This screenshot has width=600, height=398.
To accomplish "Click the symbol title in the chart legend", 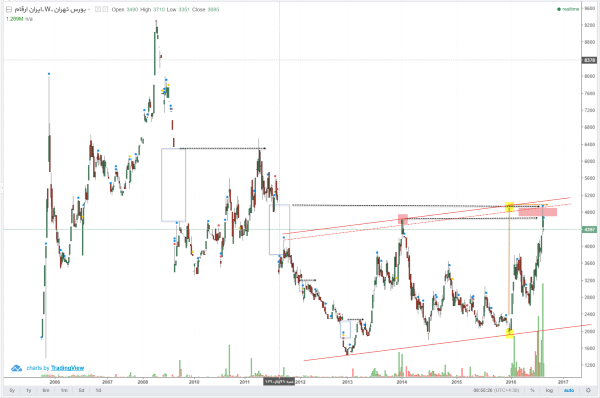I will pos(52,9).
